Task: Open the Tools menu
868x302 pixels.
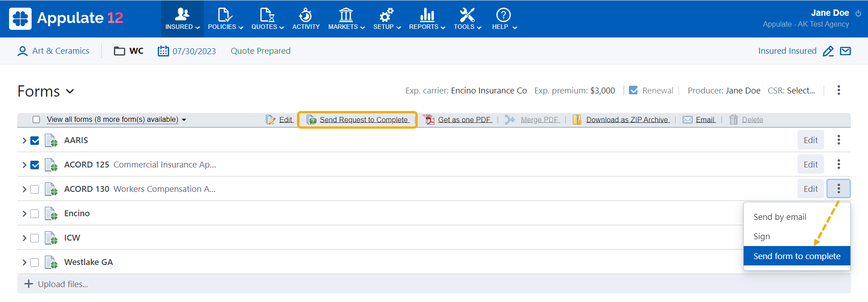Action: (x=467, y=19)
